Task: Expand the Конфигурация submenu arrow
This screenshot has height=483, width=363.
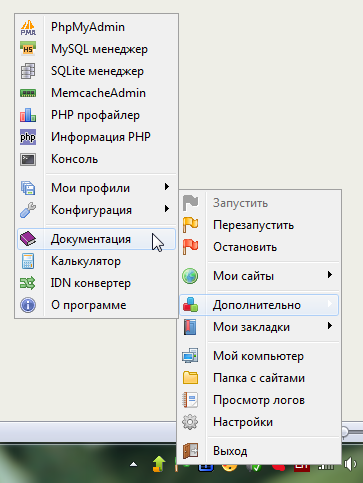Action: [167, 209]
